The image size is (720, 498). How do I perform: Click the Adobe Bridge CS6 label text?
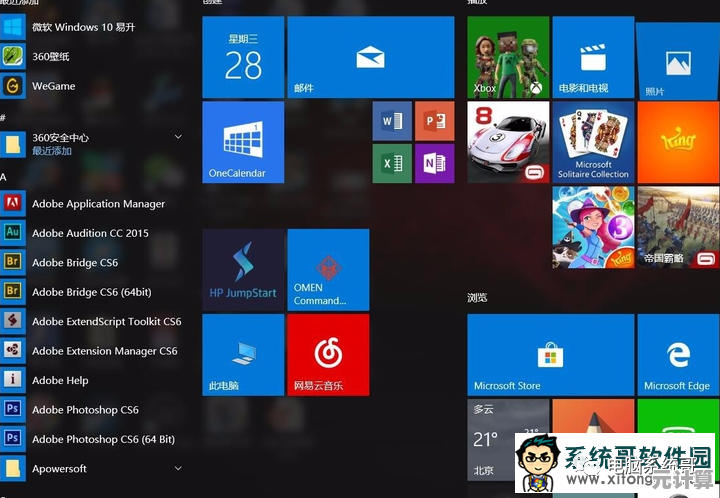click(75, 263)
